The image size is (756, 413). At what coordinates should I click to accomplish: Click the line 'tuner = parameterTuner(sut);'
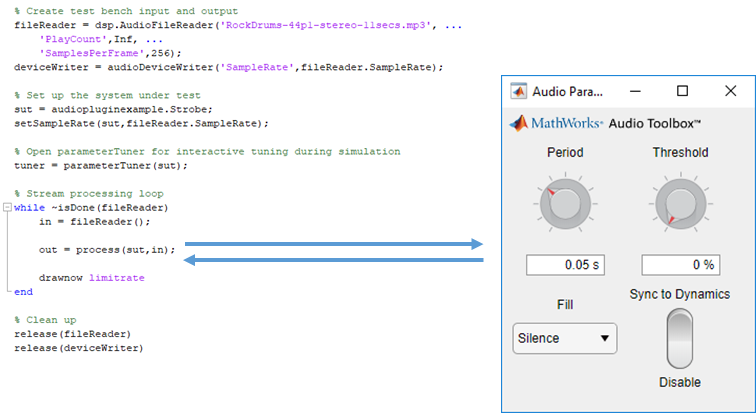point(101,165)
